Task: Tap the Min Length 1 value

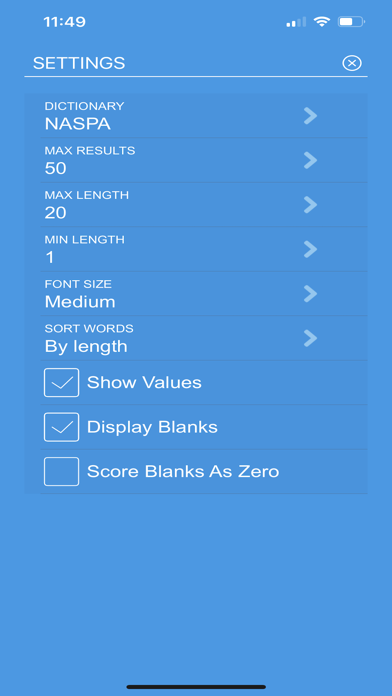Action: [x=50, y=257]
